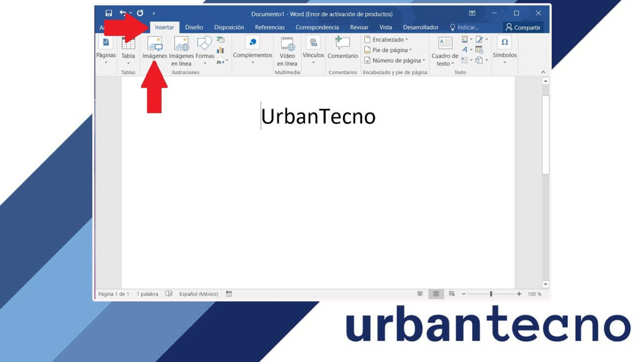644x362 pixels.
Task: Click Imágenes en línea button
Action: pyautogui.click(x=182, y=51)
